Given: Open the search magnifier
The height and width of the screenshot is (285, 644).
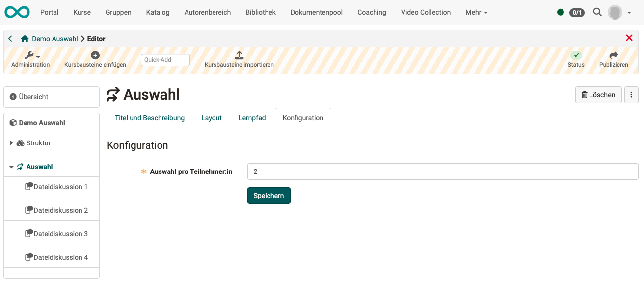Looking at the screenshot, I should 597,12.
